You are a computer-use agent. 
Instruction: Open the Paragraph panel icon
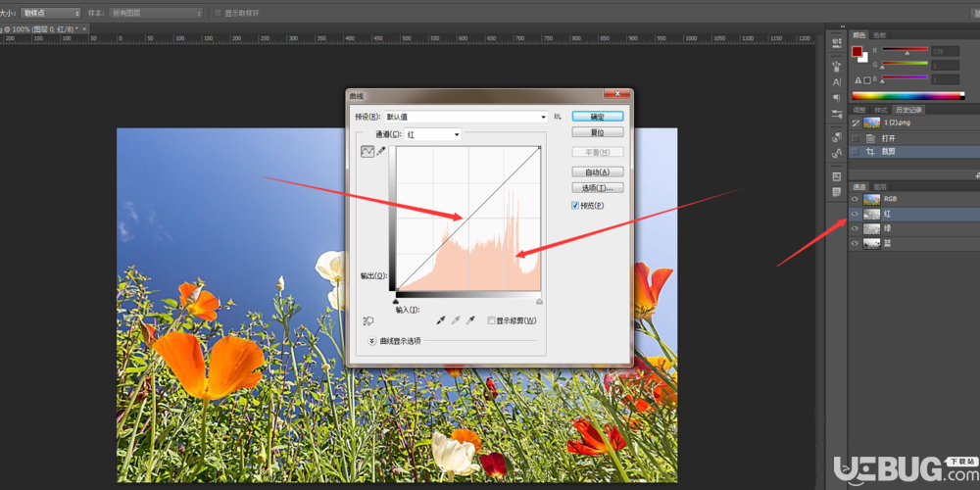[837, 98]
